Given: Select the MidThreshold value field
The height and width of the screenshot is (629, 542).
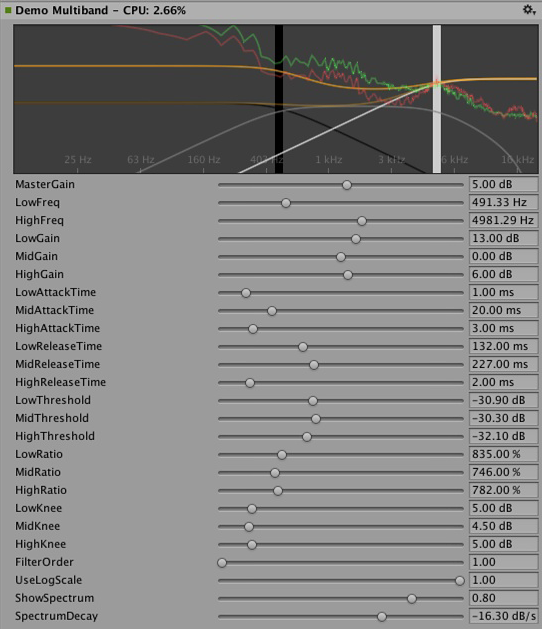Looking at the screenshot, I should 503,418.
